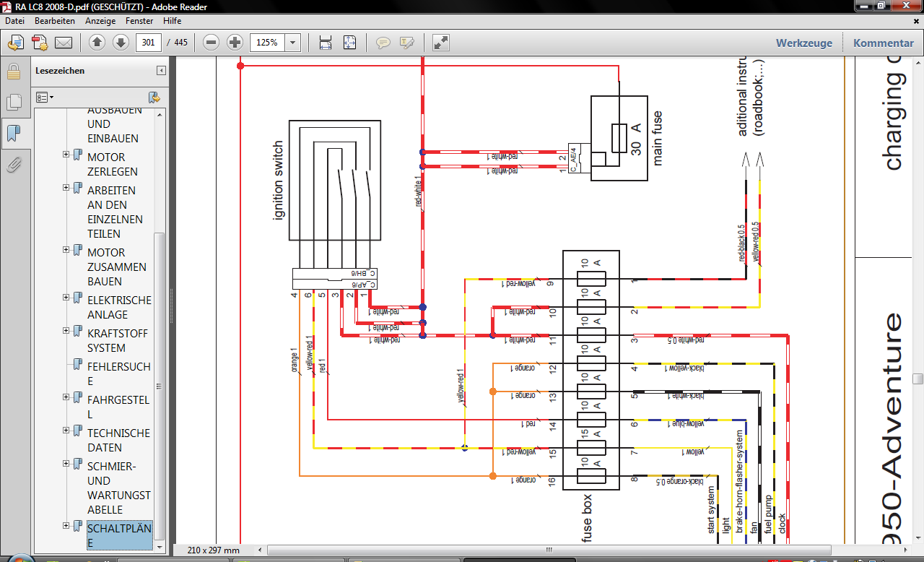Go to next page with down arrow
Viewport: 924px width, 562px height.
pyautogui.click(x=121, y=43)
